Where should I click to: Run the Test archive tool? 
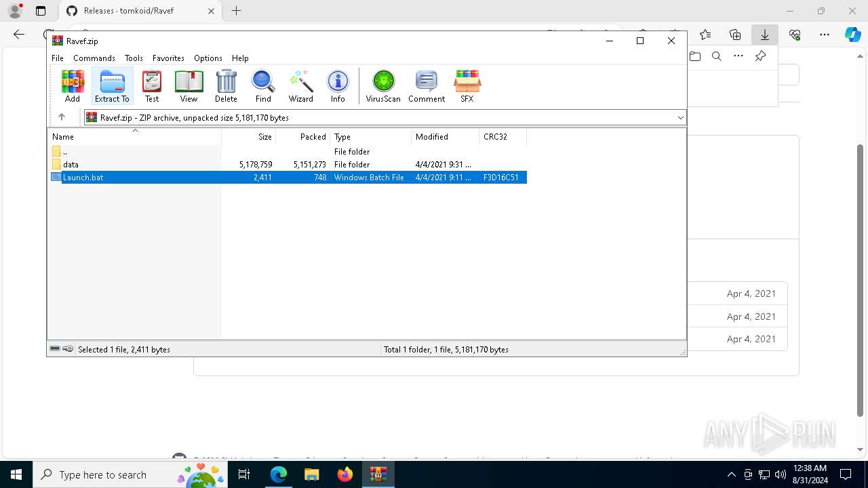(x=152, y=86)
